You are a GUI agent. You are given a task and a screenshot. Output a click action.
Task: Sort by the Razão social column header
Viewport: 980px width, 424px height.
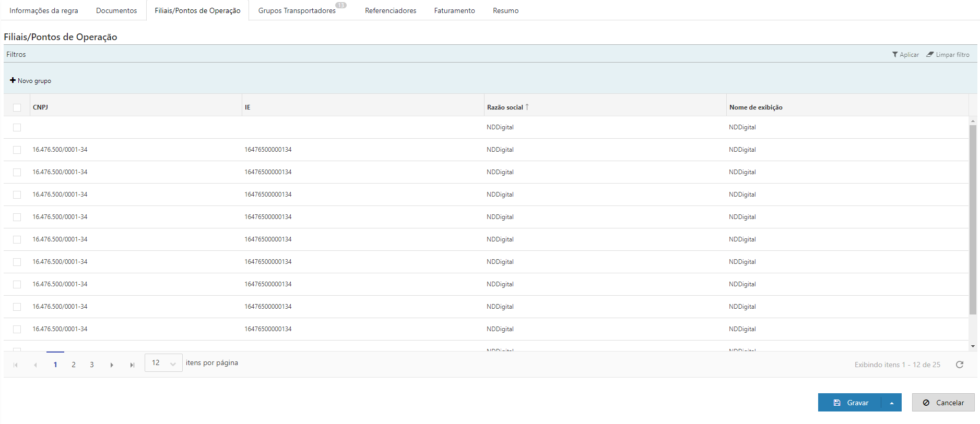(505, 107)
